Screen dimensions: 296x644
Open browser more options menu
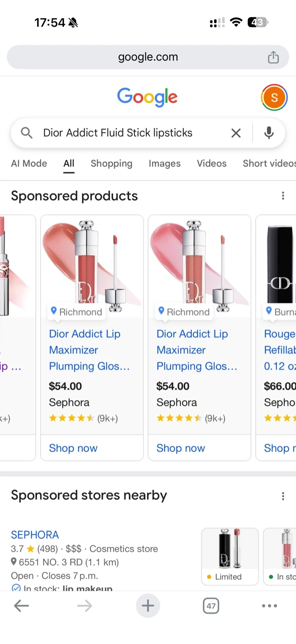(x=269, y=606)
